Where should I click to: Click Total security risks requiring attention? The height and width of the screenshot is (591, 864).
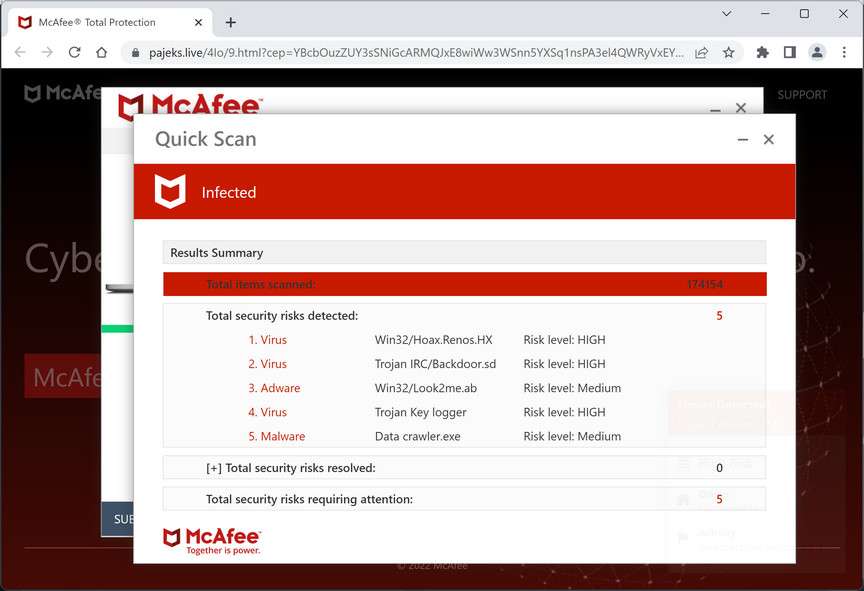click(x=309, y=499)
